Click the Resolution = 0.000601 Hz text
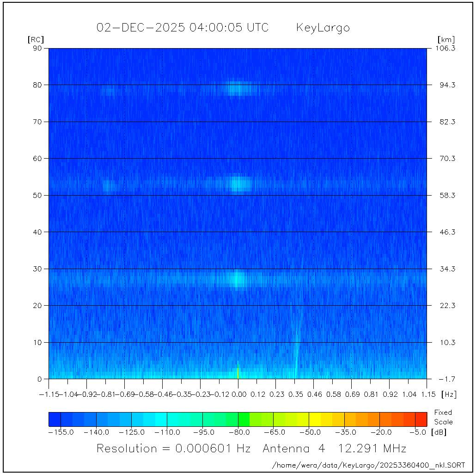 coord(173,449)
